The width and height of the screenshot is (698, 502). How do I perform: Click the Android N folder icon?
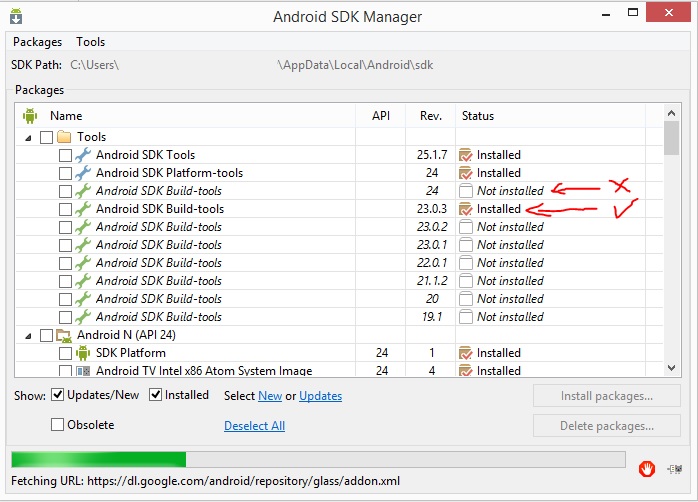[x=64, y=336]
